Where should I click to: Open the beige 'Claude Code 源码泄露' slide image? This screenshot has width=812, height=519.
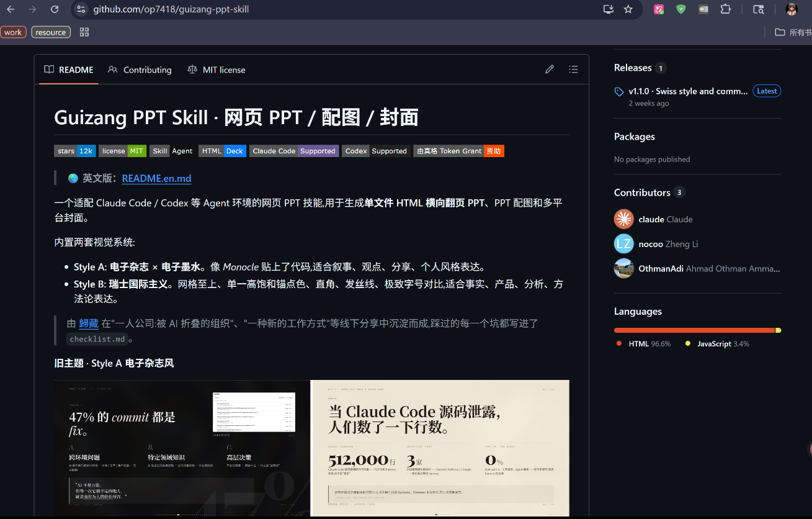[440, 448]
